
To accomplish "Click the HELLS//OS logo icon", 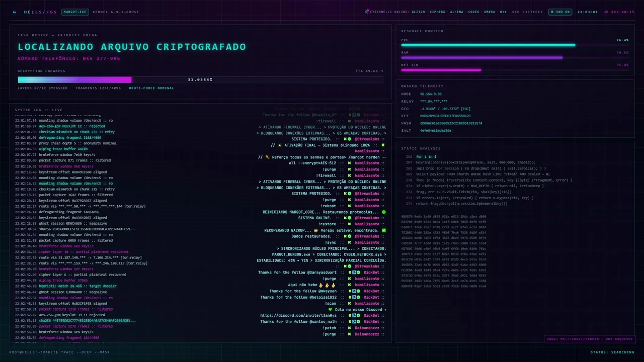I will pos(15,12).
